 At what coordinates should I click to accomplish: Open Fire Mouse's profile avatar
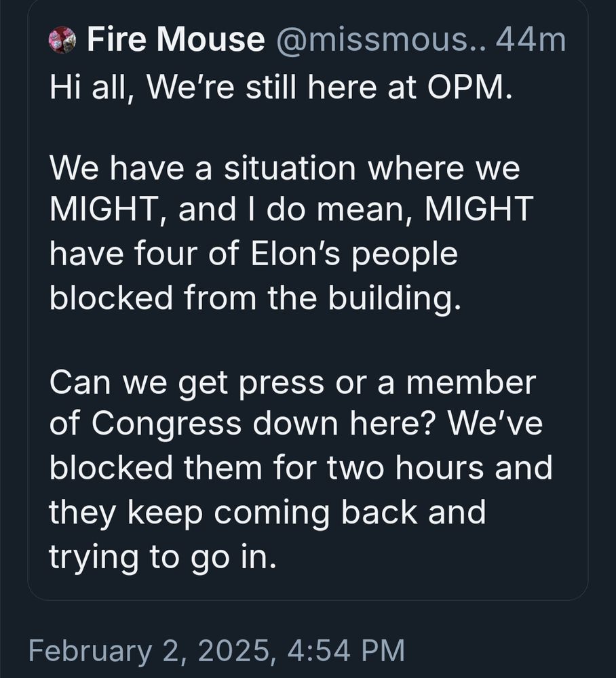(x=62, y=40)
